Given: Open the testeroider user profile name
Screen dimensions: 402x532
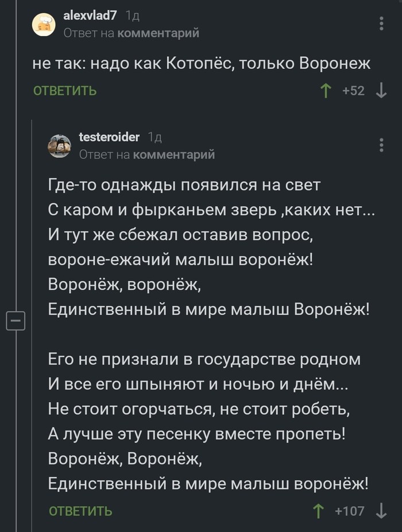Looking at the screenshot, I should click(109, 137).
